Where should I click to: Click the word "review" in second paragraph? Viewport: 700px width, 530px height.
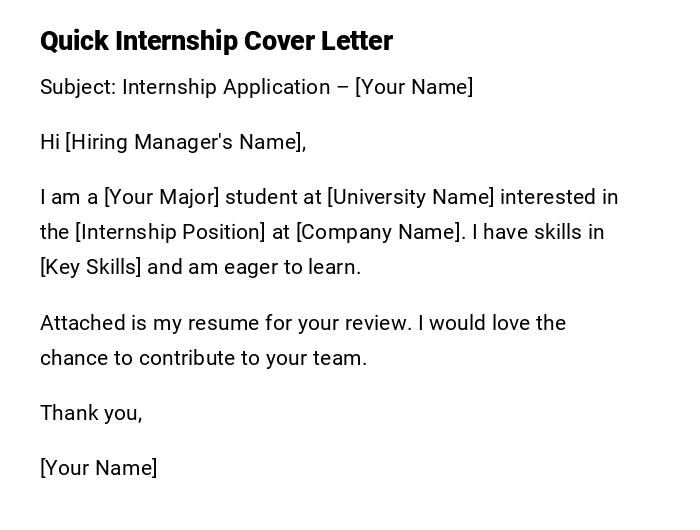[377, 323]
